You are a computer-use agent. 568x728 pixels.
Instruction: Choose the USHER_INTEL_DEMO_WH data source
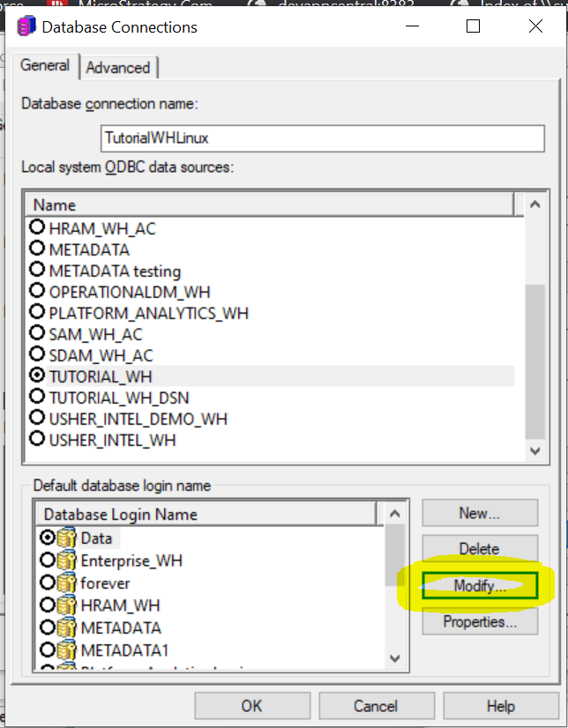[38, 418]
